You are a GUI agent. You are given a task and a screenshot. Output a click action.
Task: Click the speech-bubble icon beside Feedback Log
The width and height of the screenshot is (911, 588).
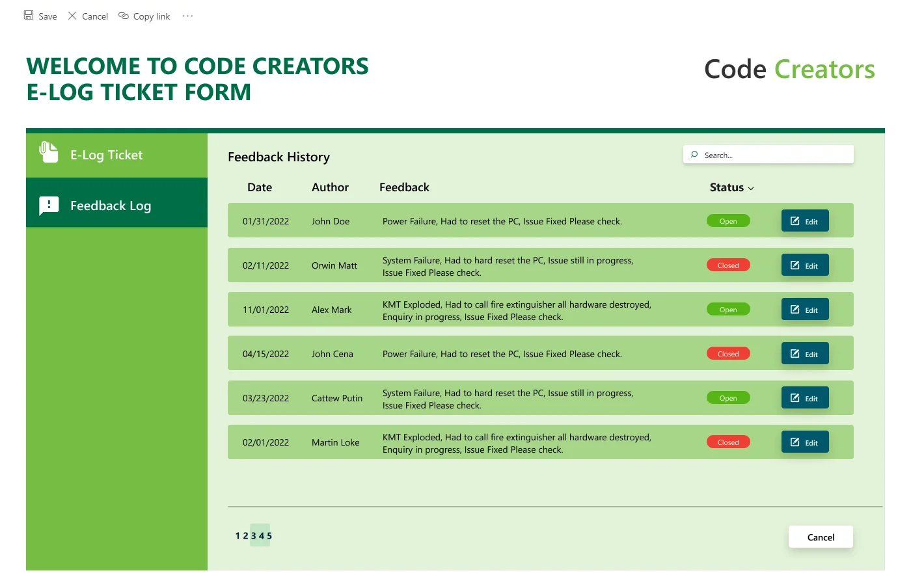coord(48,205)
